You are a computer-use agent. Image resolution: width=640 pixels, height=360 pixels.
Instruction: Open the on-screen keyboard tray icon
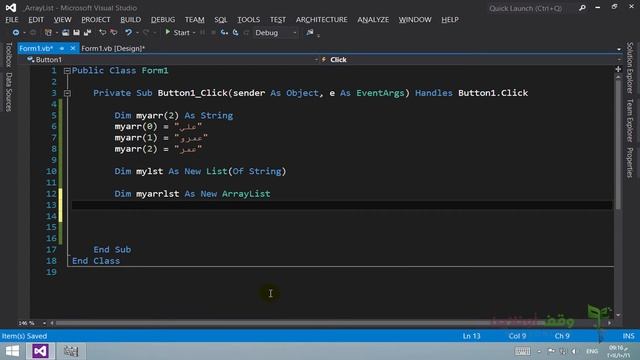click(522, 351)
